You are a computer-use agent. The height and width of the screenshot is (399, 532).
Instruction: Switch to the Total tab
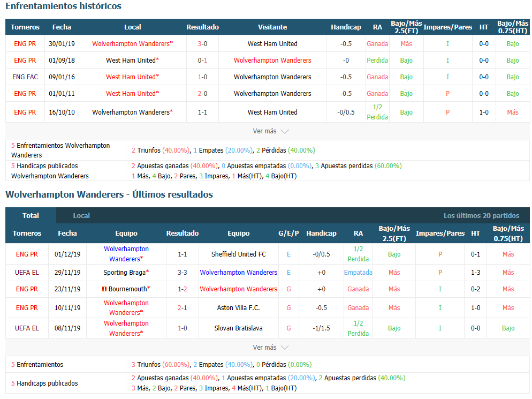(x=31, y=215)
